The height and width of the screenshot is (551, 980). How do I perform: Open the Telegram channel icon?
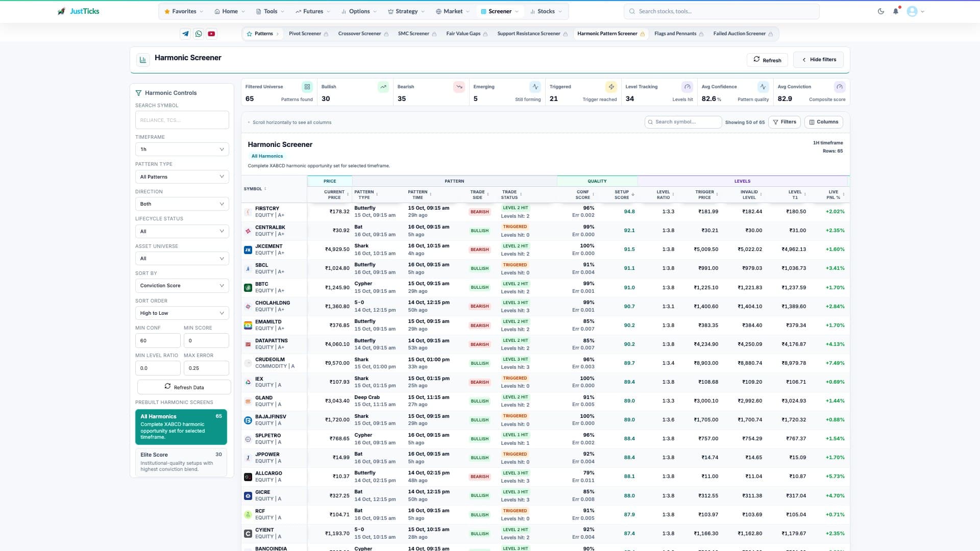click(x=185, y=34)
